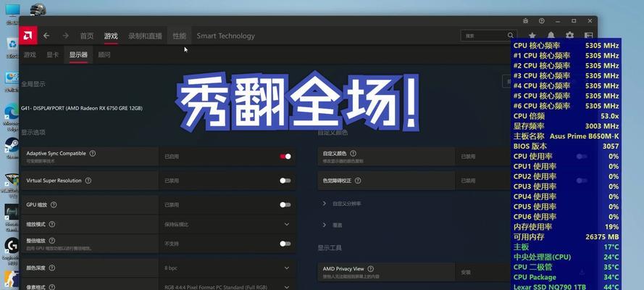
Task: Disable Adaptive Sync Compatible toggle
Action: tap(285, 157)
